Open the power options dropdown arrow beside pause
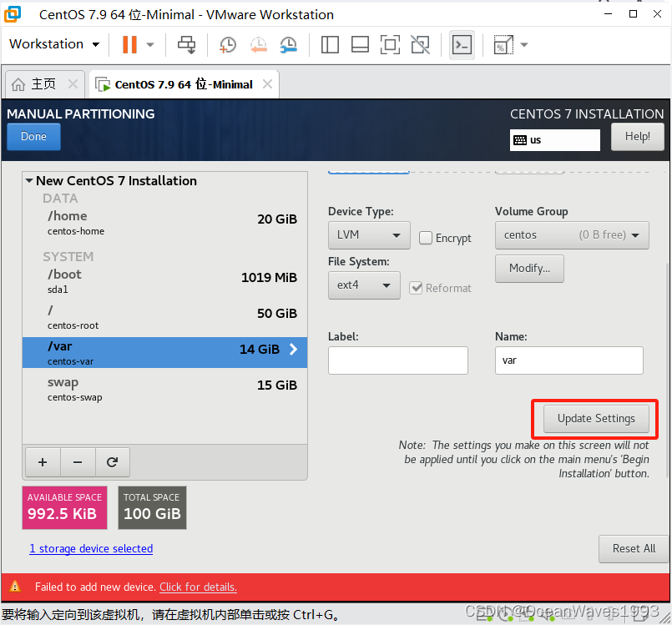The height and width of the screenshot is (625, 672). tap(150, 44)
